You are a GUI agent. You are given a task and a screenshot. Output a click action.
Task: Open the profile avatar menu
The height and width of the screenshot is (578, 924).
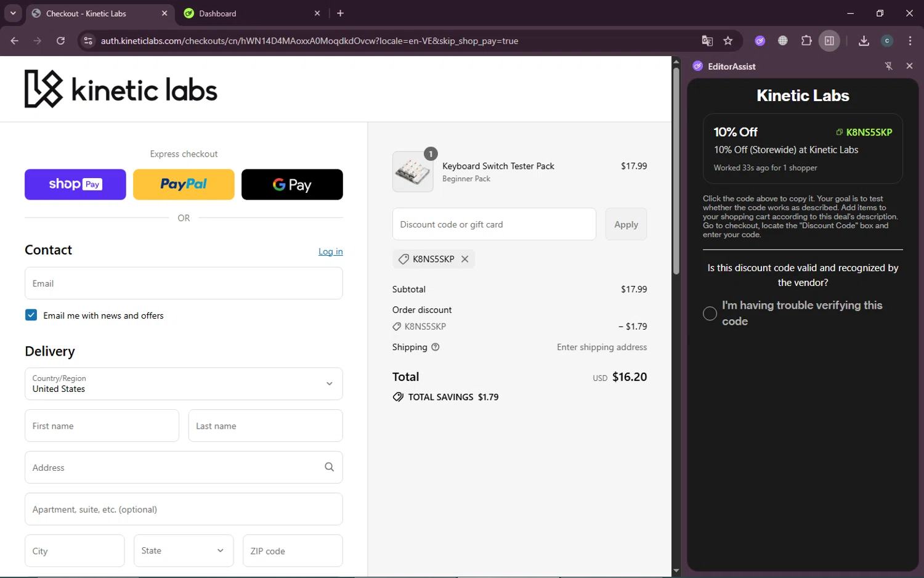click(x=887, y=41)
